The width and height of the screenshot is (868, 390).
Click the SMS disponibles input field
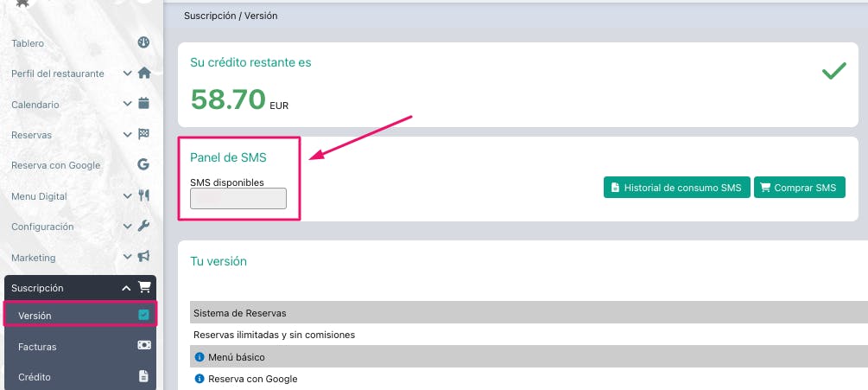[x=238, y=198]
